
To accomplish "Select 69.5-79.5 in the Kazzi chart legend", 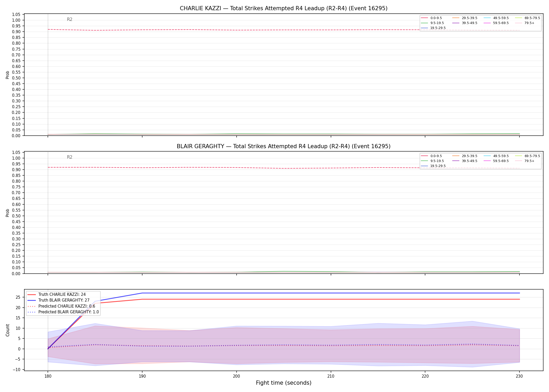I will click(x=532, y=18).
